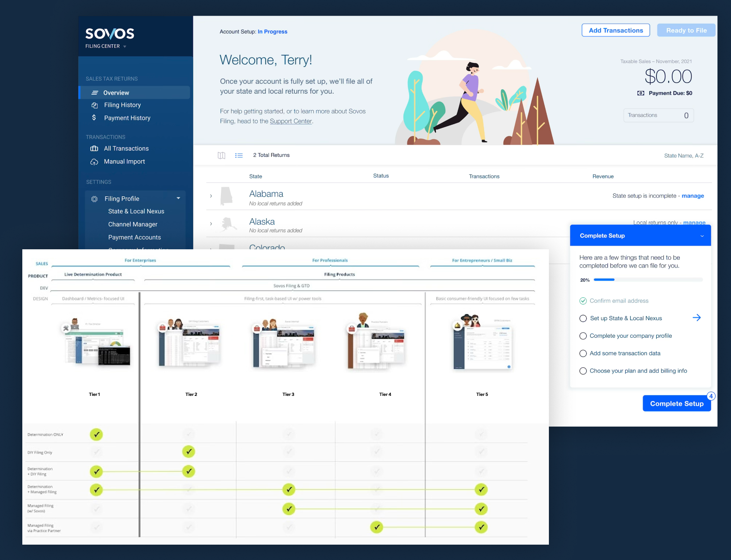Image resolution: width=731 pixels, height=560 pixels.
Task: Click the Alabama state shape icon
Action: click(x=226, y=196)
